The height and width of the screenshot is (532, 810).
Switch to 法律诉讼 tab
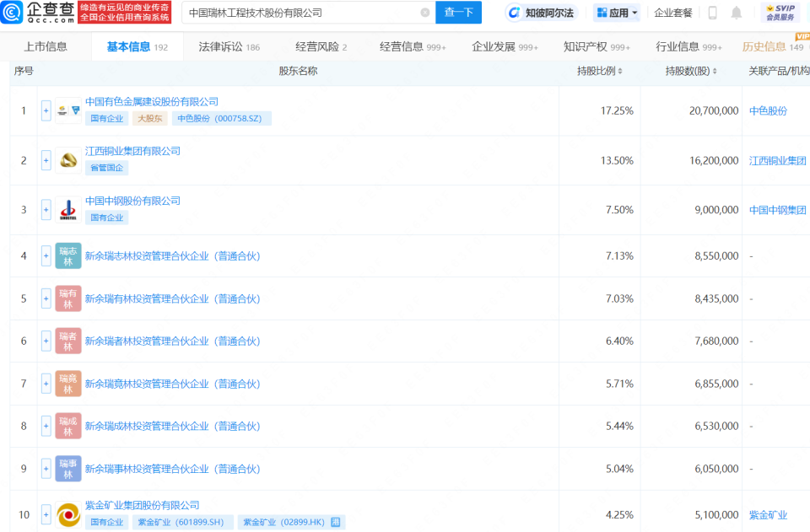point(229,47)
